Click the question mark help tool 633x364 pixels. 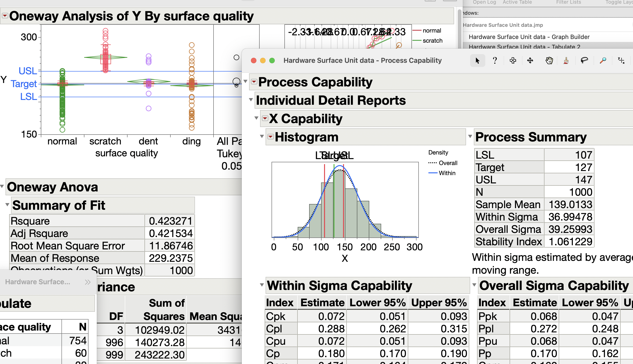point(494,61)
